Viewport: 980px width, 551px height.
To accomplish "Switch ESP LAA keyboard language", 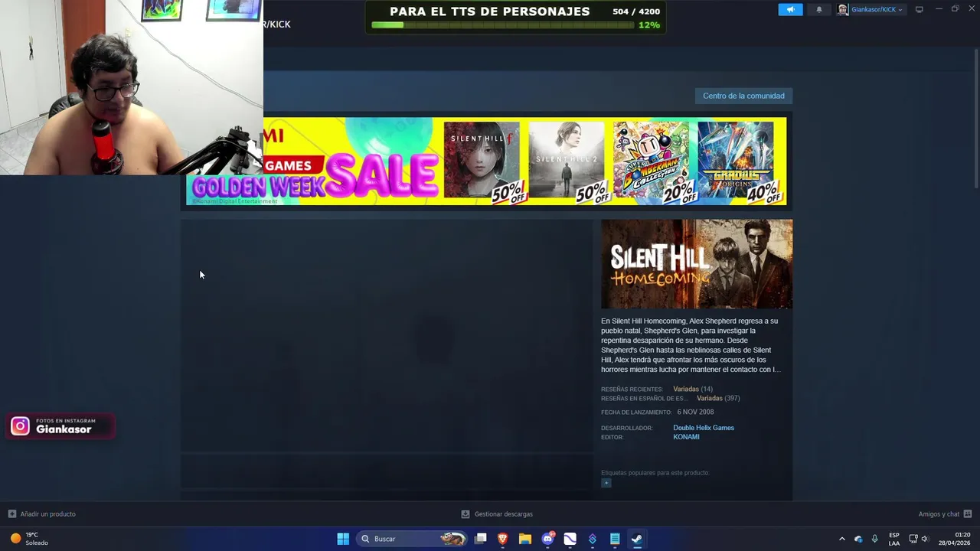I will tap(894, 539).
